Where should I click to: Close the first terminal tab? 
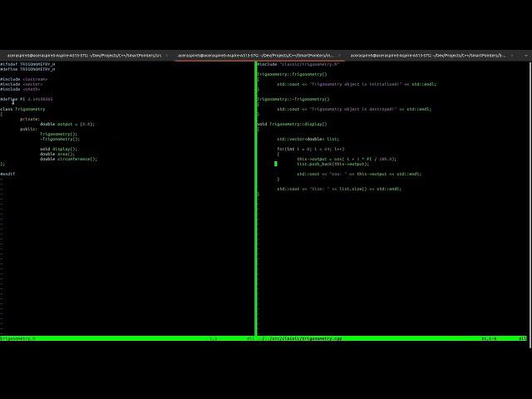point(166,56)
